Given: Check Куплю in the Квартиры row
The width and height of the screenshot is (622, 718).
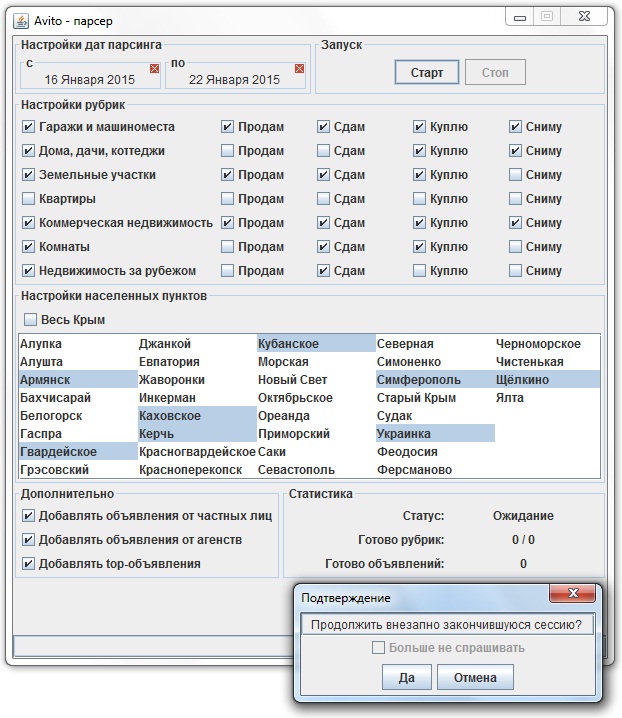Looking at the screenshot, I should 419,199.
